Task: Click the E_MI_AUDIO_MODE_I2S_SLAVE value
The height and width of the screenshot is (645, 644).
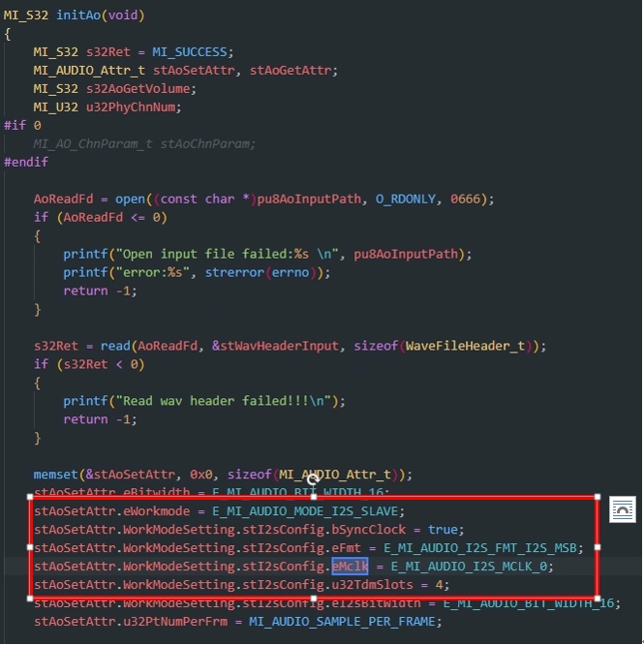Action: [305, 511]
